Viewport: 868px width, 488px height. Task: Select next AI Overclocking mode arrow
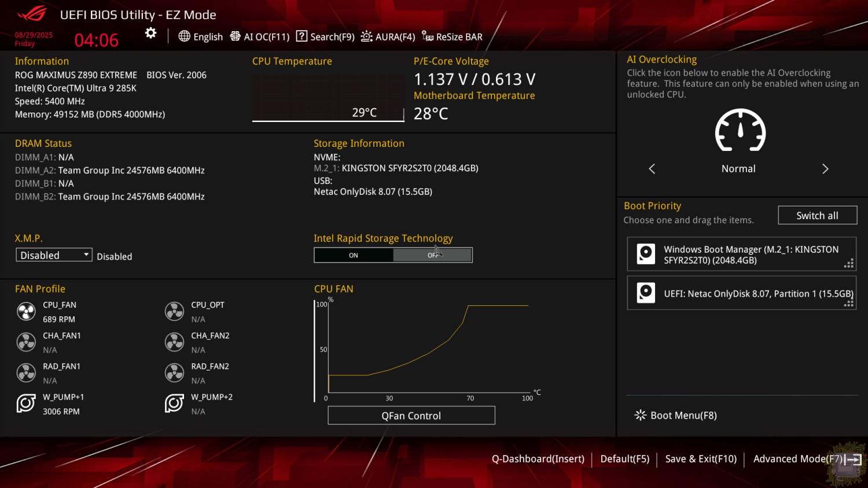(x=825, y=169)
